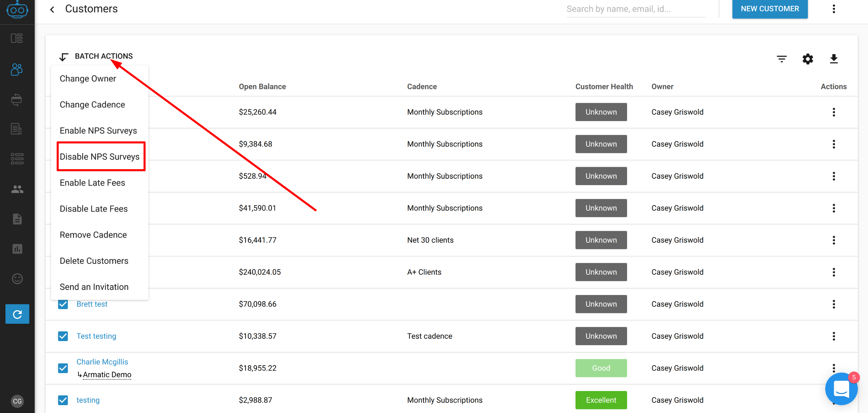Screen dimensions: 868x413
Task: Click the $240,024.05 balance cell
Action: 260,272
